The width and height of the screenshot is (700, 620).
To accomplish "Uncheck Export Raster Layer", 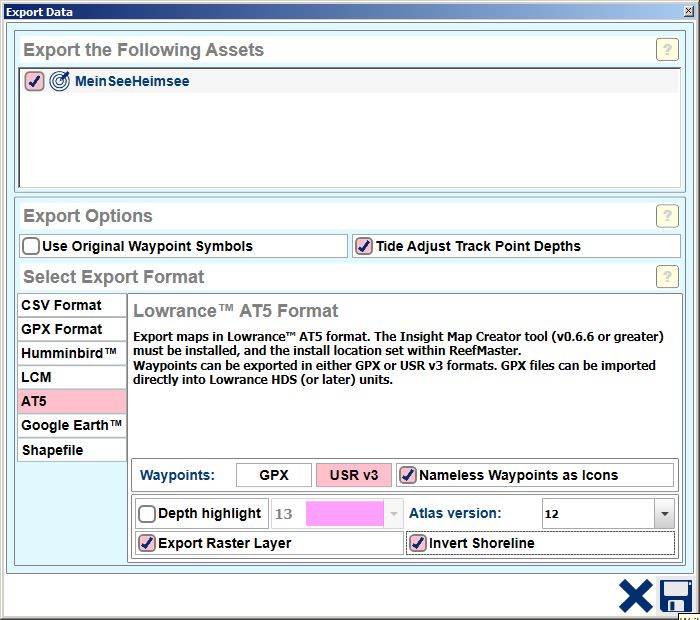I will click(x=147, y=543).
